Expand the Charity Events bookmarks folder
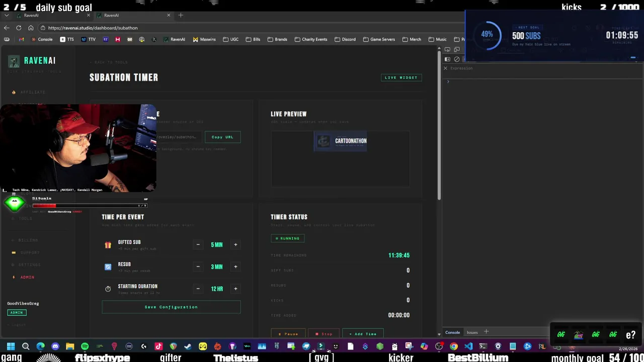The image size is (644, 362). tap(311, 39)
